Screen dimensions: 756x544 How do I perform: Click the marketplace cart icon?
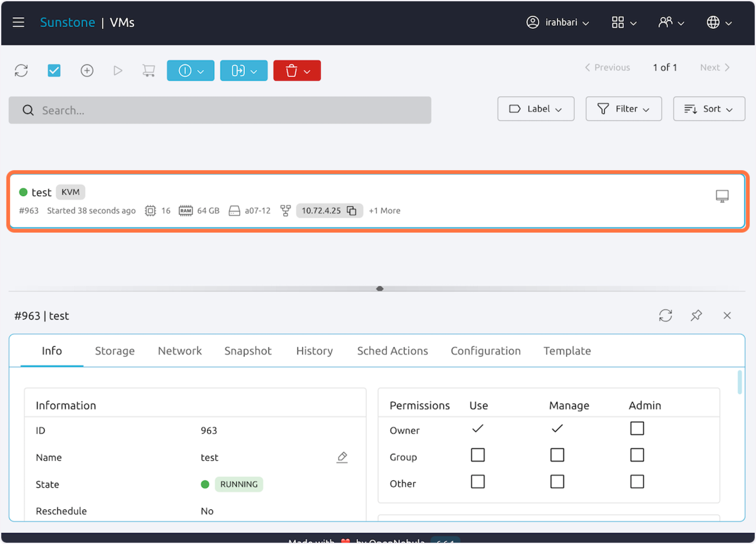[148, 71]
